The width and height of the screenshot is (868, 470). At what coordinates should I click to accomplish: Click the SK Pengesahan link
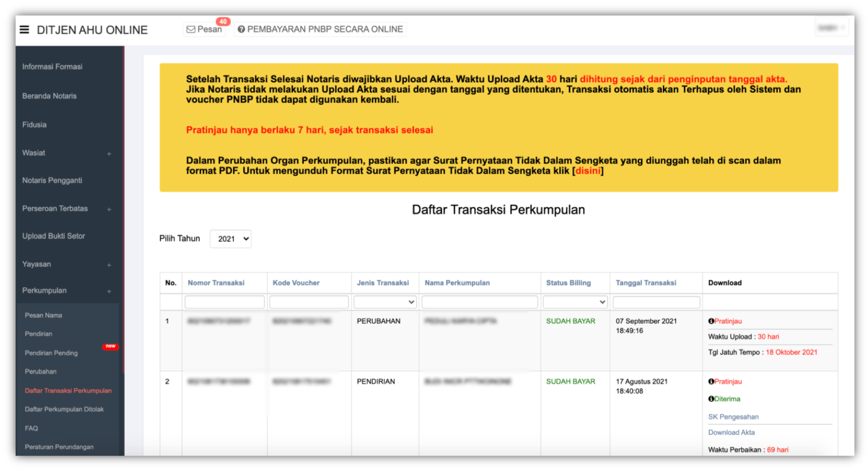click(733, 417)
